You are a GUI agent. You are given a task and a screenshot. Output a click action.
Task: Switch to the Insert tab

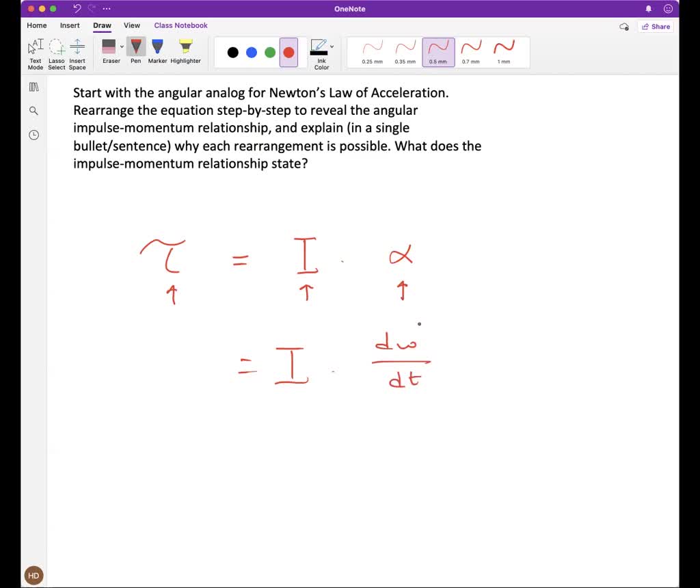70,25
